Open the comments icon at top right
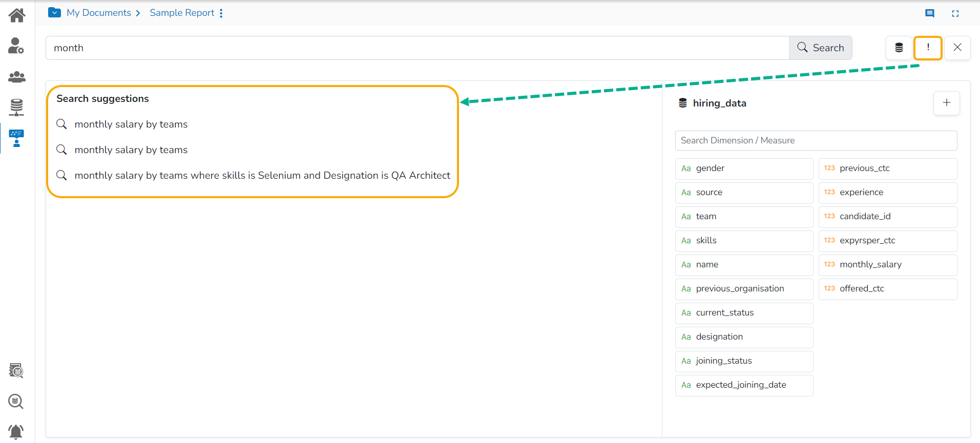This screenshot has width=980, height=443. pos(929,13)
